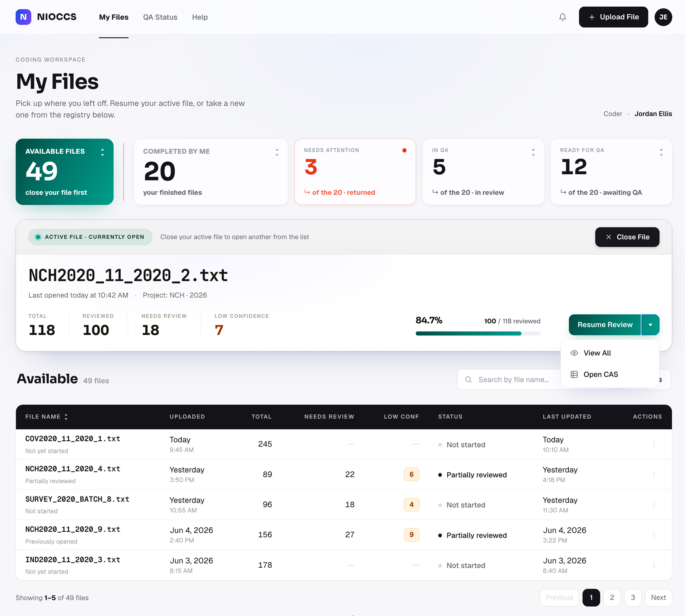
Task: Click the NIOCCS logo icon
Action: (x=23, y=17)
